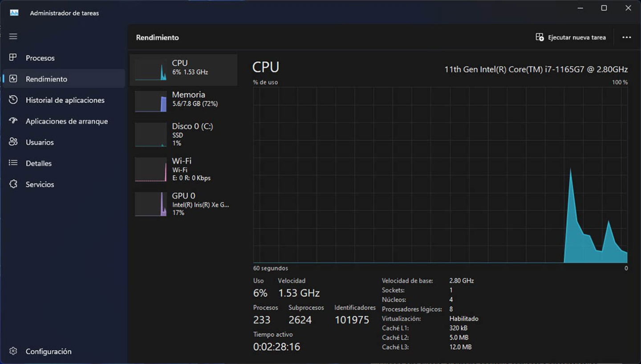Click the % de uso axis label
This screenshot has height=364, width=641.
(265, 82)
